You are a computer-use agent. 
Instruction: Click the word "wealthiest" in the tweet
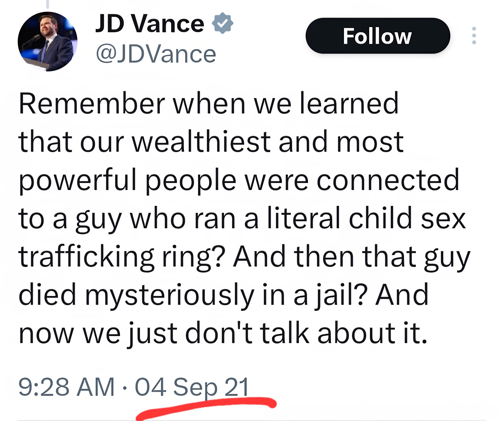pos(201,142)
